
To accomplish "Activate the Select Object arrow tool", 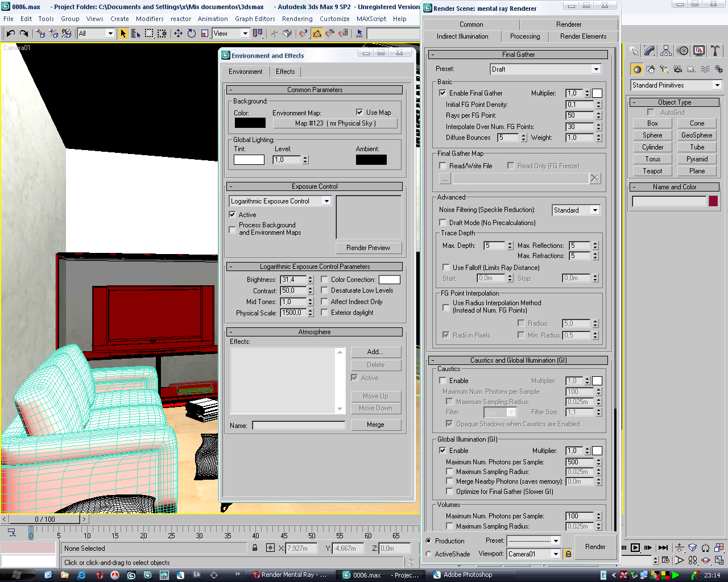I will (x=123, y=34).
